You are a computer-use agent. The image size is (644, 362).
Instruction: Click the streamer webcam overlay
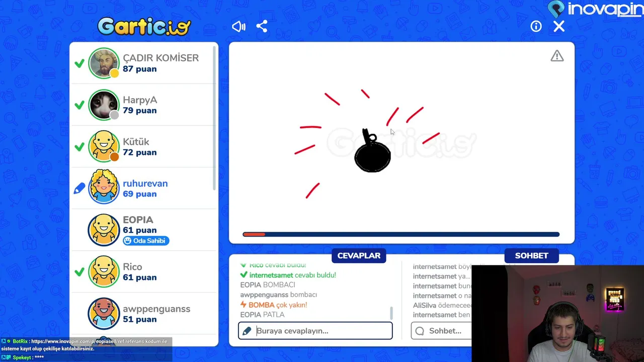pos(557,313)
